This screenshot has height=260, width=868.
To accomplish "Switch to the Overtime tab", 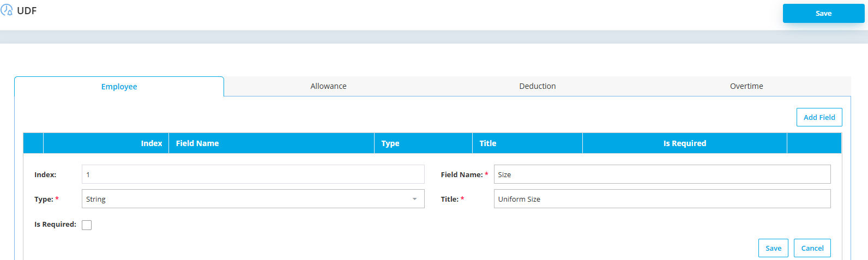I will [x=746, y=86].
